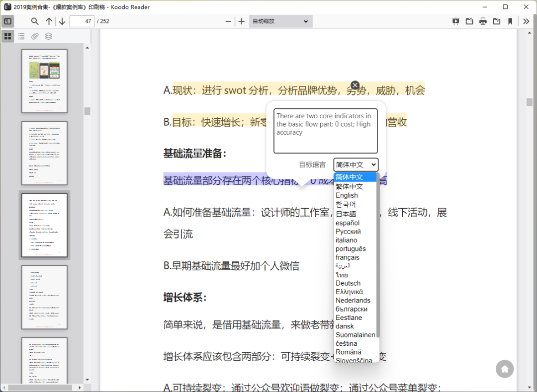Open the 自动缩放 zoom level dropdown

[x=280, y=21]
